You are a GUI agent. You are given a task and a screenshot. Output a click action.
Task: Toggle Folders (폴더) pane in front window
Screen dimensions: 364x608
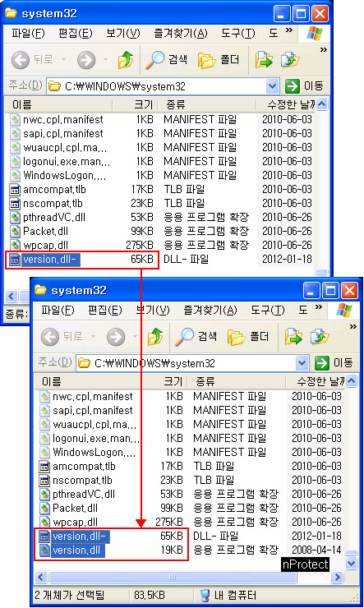248,337
